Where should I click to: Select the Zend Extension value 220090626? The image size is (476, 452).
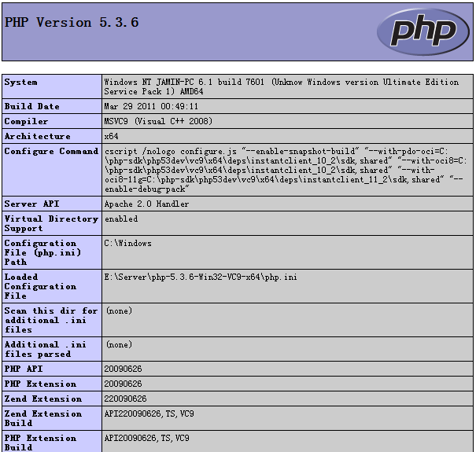[125, 399]
